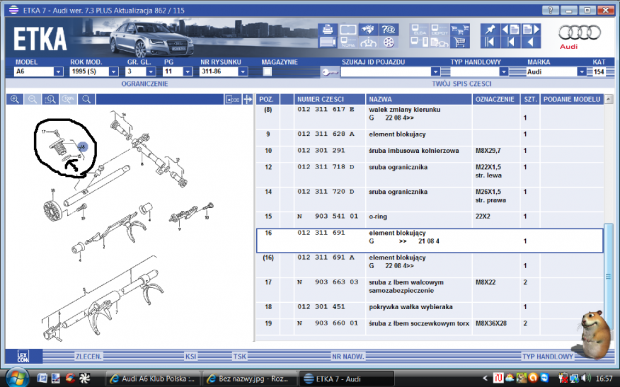
Task: Switch to TWÓJ SPIS CZESCI tab
Action: [461, 84]
